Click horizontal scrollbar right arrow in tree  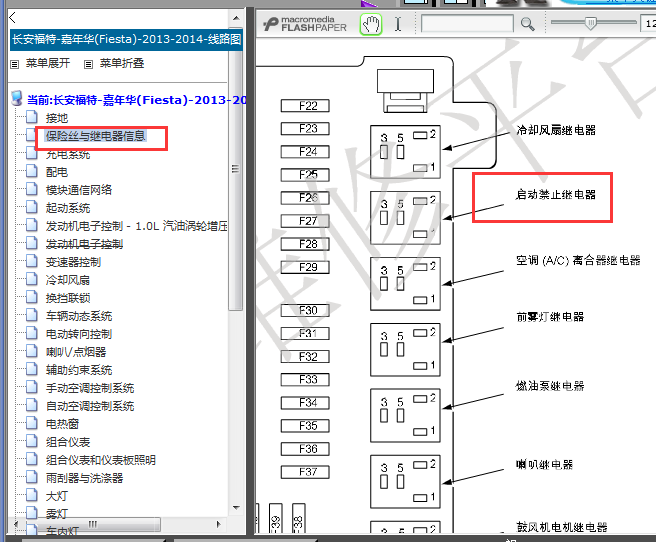tap(218, 524)
